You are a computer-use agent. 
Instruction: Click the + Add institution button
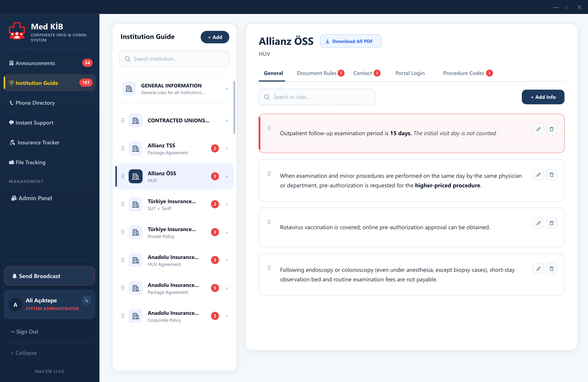215,37
